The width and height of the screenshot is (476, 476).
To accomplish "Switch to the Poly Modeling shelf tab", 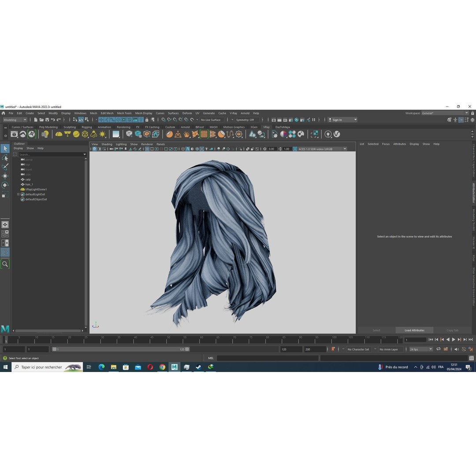I will point(48,127).
